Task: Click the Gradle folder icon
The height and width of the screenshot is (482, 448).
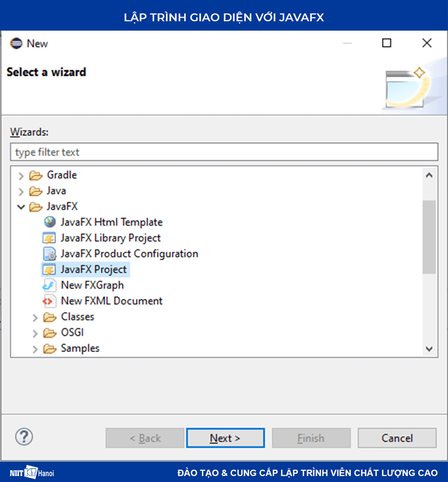Action: 35,175
